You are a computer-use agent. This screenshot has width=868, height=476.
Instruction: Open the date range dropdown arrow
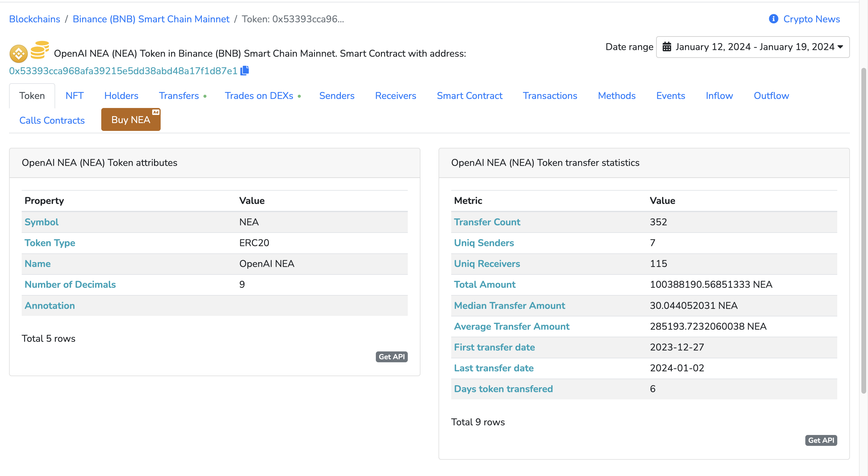[840, 46]
